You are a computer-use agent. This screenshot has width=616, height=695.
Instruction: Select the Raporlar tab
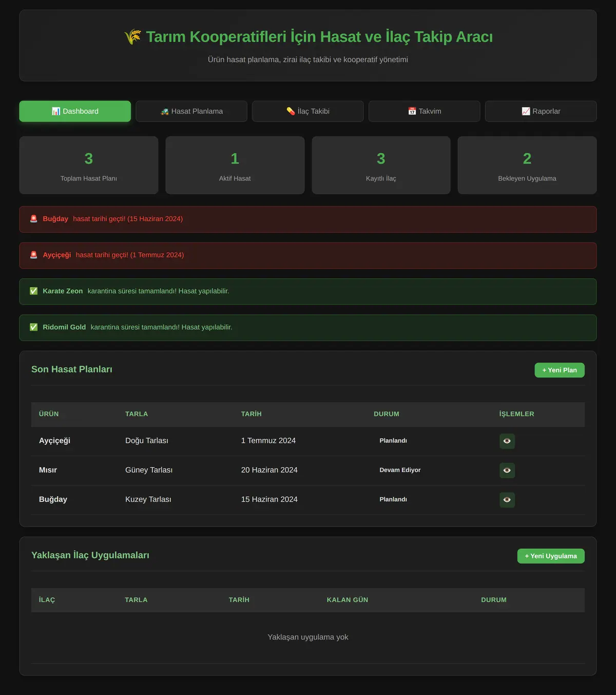541,111
